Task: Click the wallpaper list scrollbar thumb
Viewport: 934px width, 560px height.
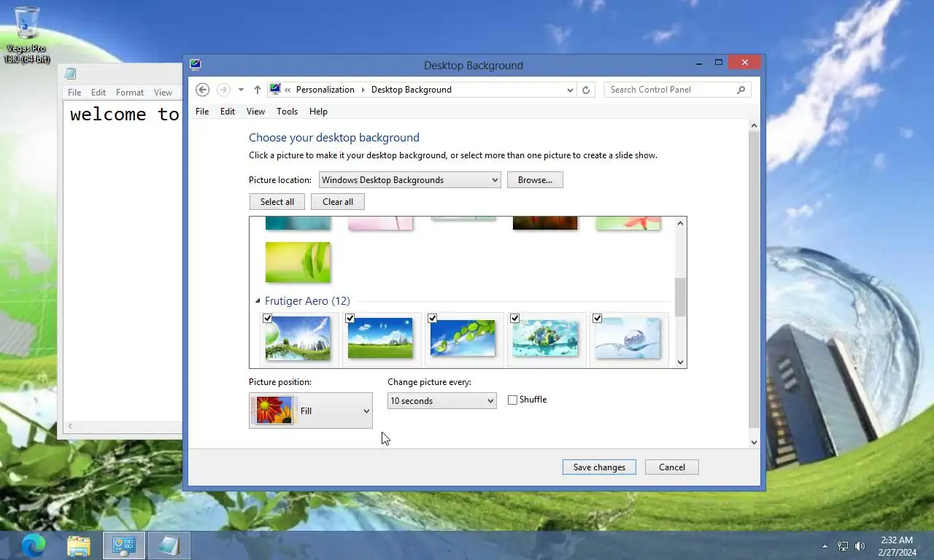Action: click(x=680, y=297)
